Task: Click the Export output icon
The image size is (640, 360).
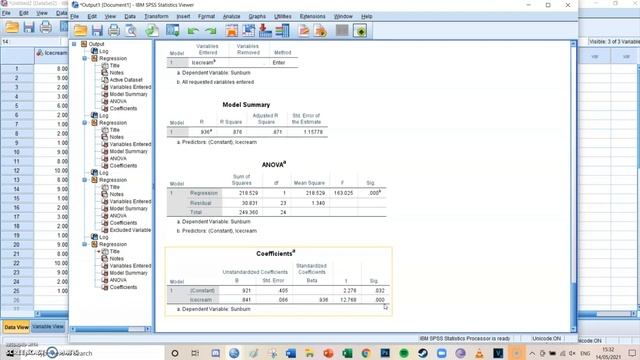Action: [152, 31]
